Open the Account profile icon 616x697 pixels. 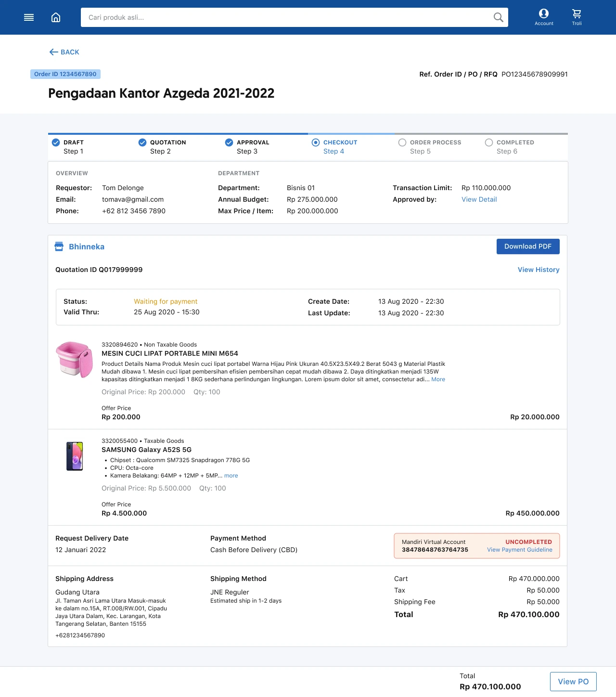pyautogui.click(x=544, y=14)
